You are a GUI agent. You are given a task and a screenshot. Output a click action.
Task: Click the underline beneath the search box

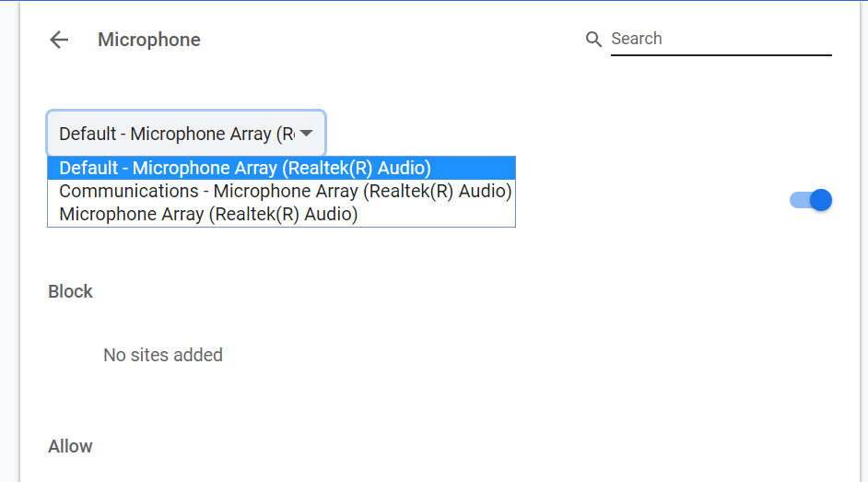[x=721, y=55]
